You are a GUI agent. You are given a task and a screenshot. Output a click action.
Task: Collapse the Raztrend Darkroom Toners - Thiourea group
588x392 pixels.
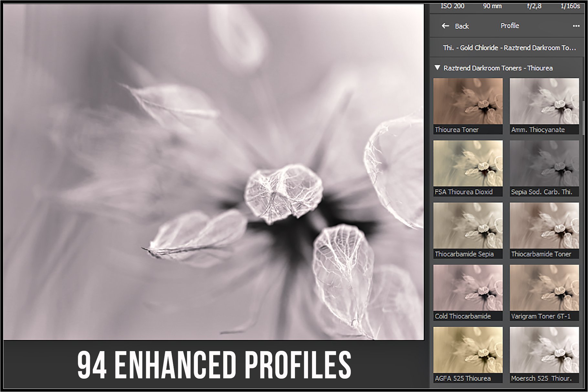437,68
